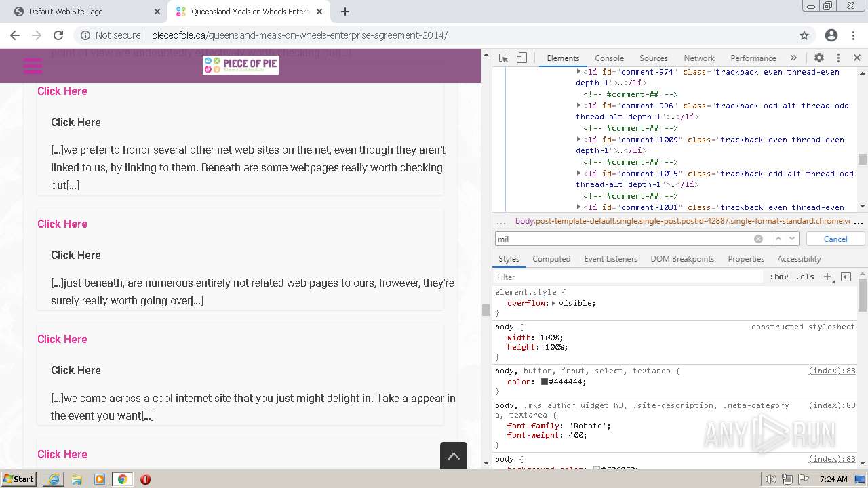The image size is (868, 488).
Task: Open Click Here link above 'just beneath' text
Action: pyautogui.click(x=62, y=224)
